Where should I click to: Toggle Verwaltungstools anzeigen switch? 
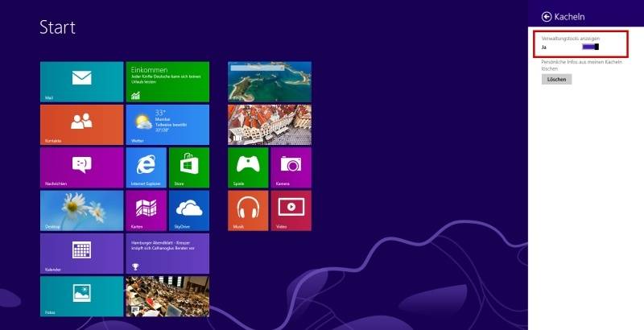click(x=591, y=47)
